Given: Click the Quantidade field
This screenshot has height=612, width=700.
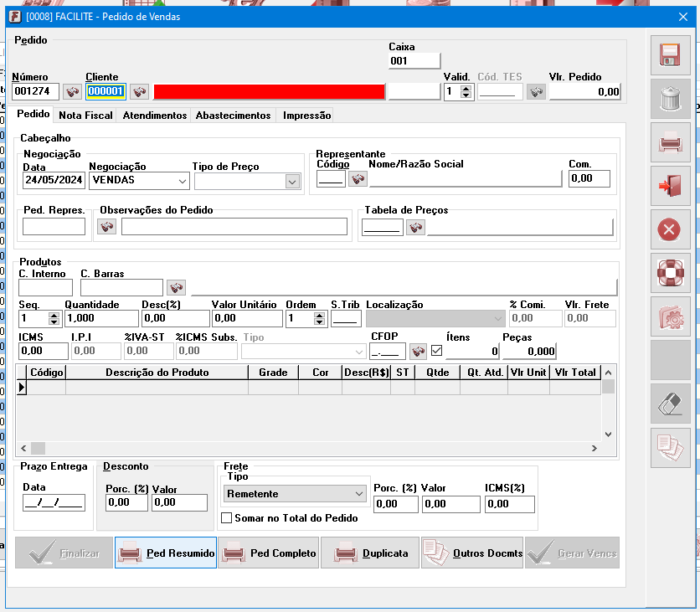Looking at the screenshot, I should (101, 319).
